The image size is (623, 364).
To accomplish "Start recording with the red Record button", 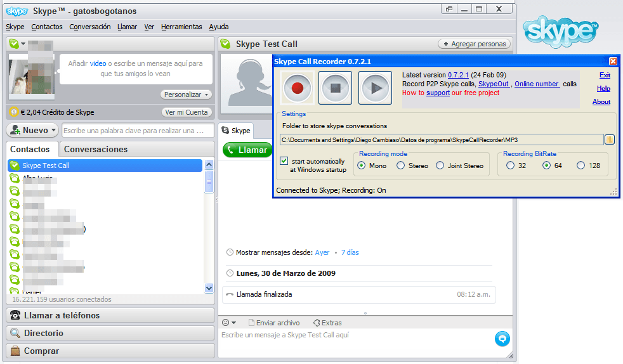I will point(297,88).
